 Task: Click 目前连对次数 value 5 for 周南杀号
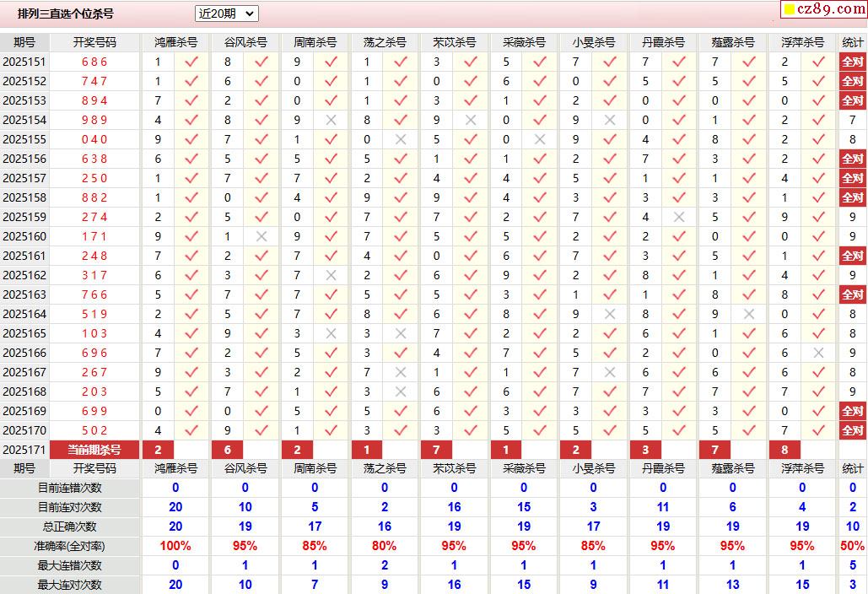(x=315, y=507)
